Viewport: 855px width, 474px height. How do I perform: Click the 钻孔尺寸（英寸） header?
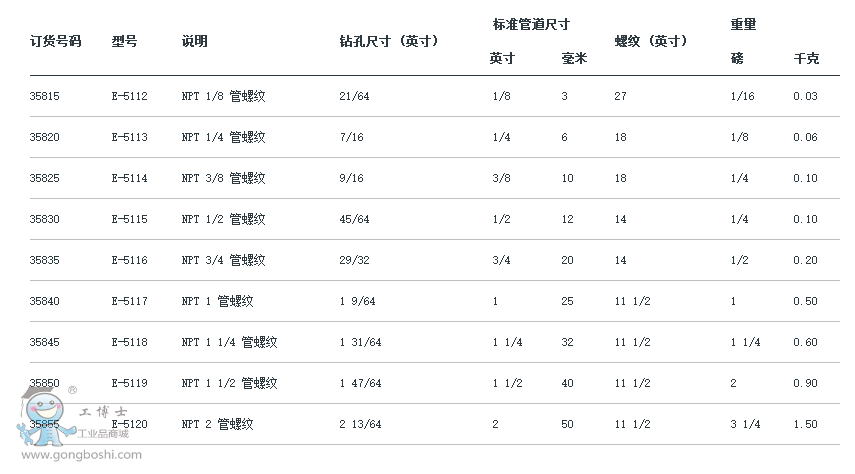tap(390, 41)
